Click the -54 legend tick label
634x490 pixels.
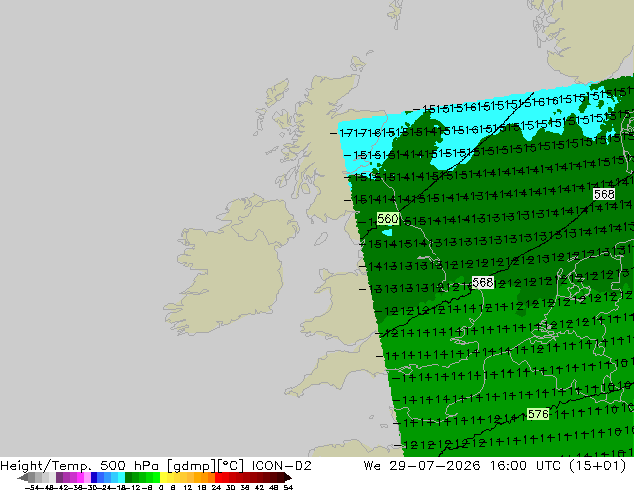tap(32, 487)
